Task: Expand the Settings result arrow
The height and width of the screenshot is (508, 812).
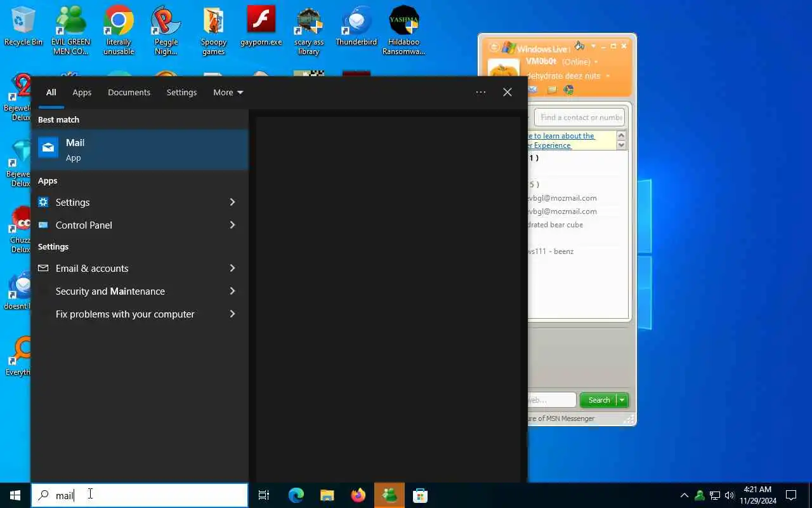Action: [x=232, y=202]
